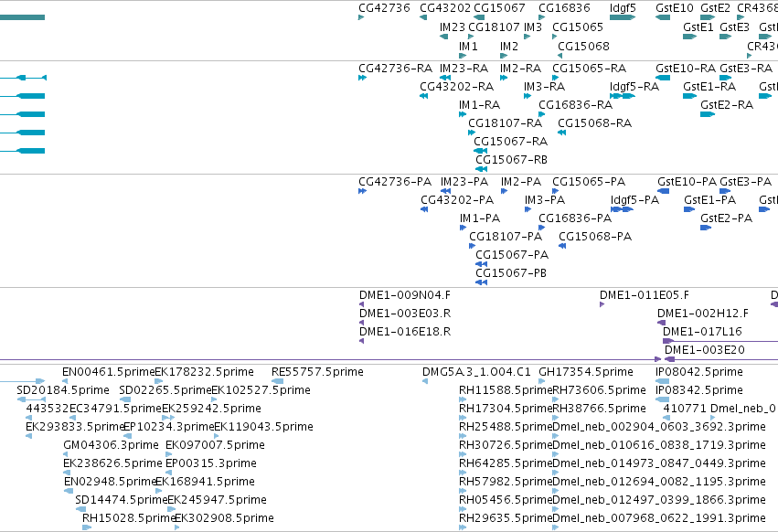
Task: Click transcript CG15068-RA
Action: coord(594,123)
